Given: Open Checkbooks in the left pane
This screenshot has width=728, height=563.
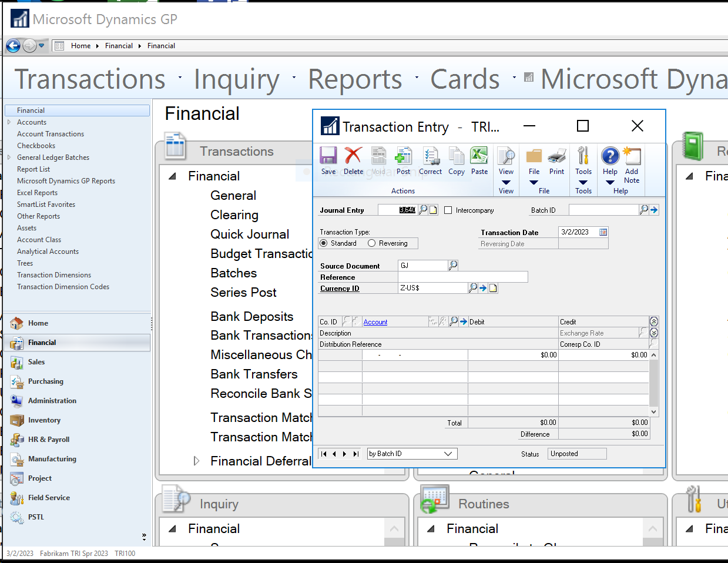Looking at the screenshot, I should pos(36,146).
